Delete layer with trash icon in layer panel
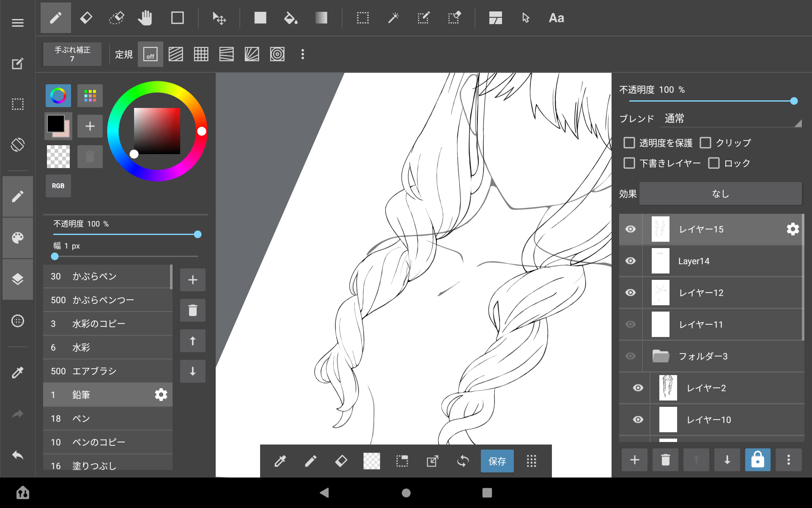Image resolution: width=812 pixels, height=508 pixels. [x=665, y=460]
